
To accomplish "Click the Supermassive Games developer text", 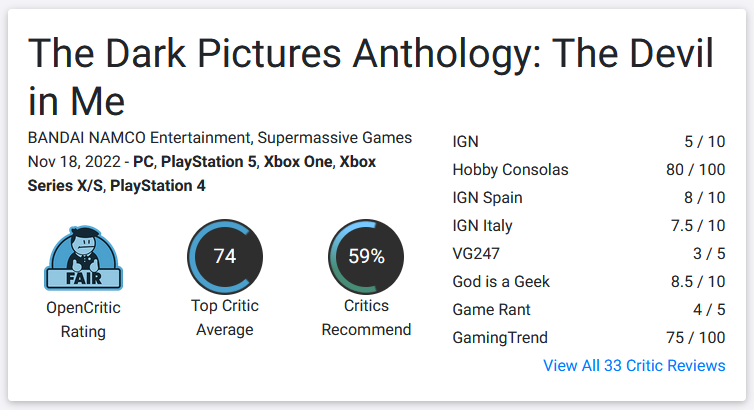I will [x=335, y=138].
